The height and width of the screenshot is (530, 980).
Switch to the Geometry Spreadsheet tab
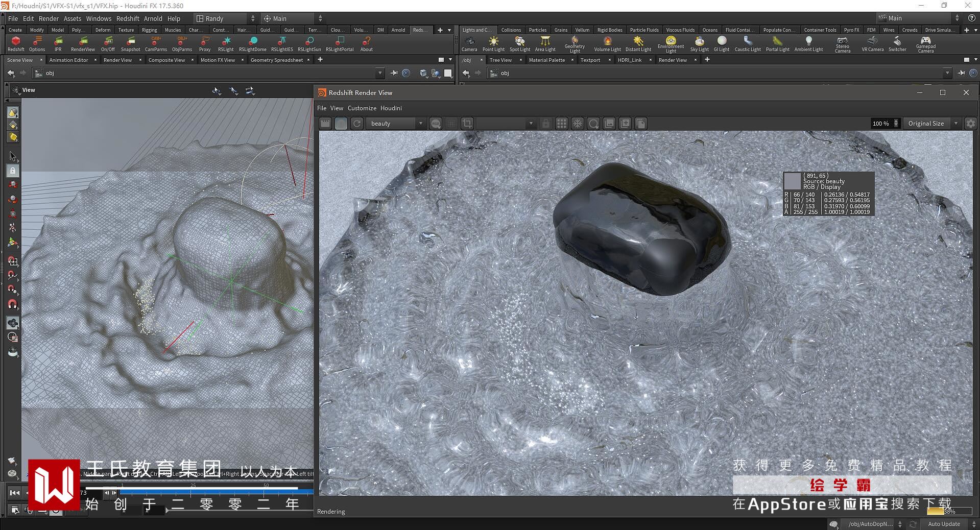[x=276, y=60]
